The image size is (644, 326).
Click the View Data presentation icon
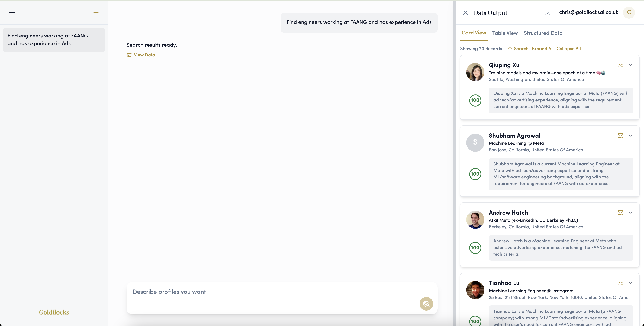129,55
